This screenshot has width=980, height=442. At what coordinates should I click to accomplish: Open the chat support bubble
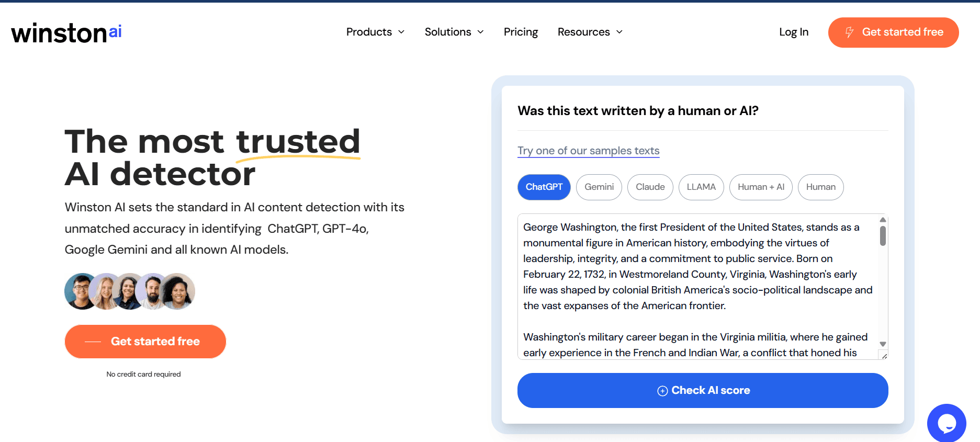point(946,423)
